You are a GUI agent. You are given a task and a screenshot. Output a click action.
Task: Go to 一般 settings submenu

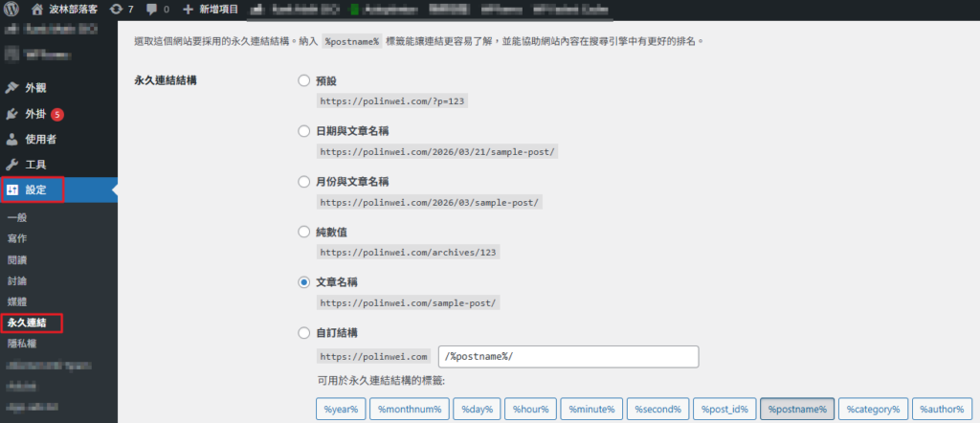tap(17, 217)
